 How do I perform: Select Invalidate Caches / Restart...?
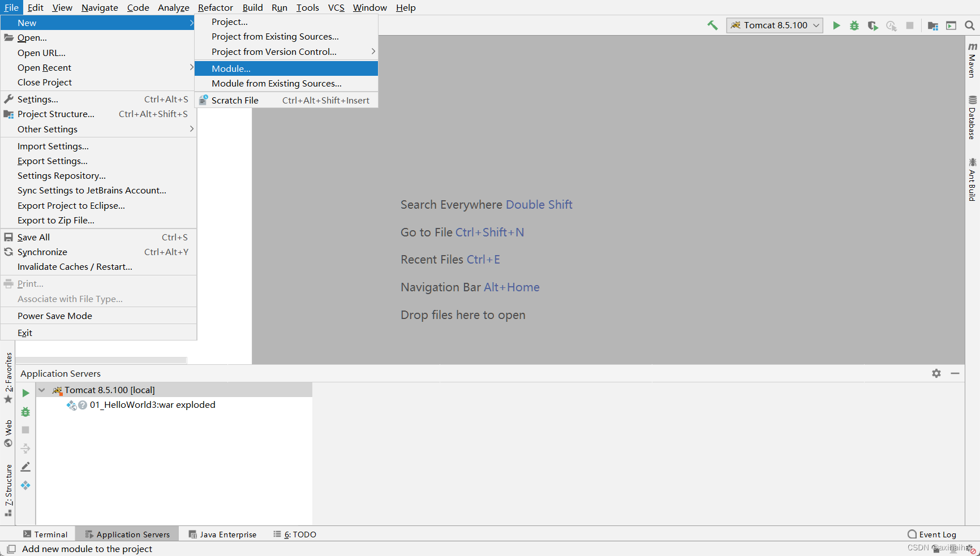[98, 266]
